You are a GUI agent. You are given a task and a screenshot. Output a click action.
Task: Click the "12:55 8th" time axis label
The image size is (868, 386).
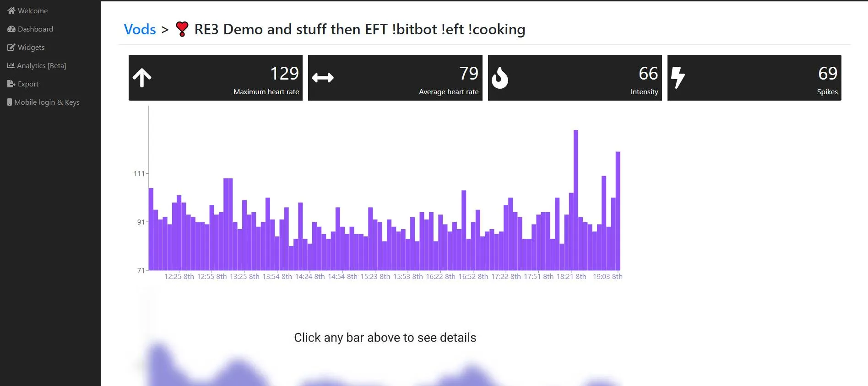click(x=212, y=277)
